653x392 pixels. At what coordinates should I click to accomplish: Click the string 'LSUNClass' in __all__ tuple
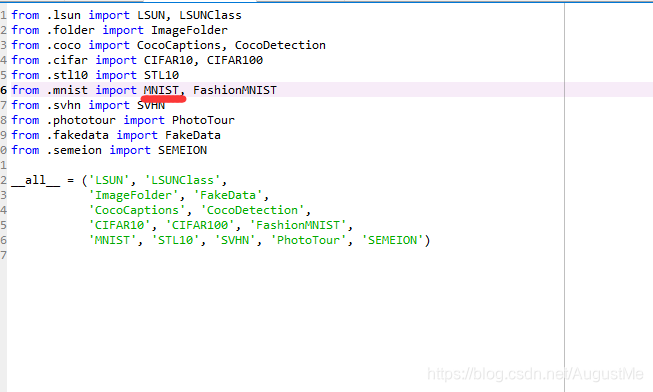(182, 180)
